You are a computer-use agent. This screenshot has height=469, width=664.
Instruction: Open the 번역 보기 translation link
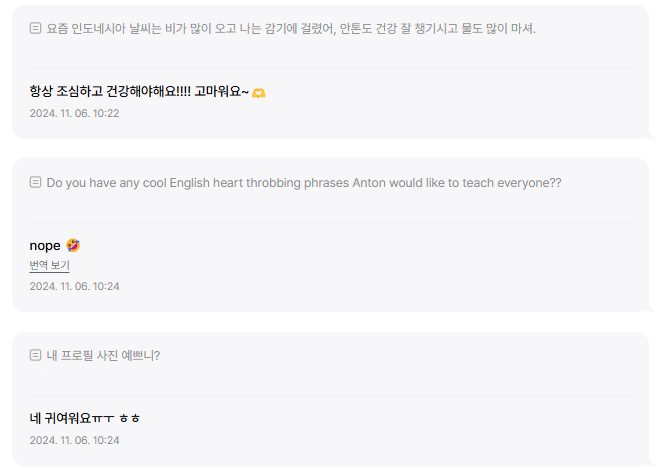point(49,265)
